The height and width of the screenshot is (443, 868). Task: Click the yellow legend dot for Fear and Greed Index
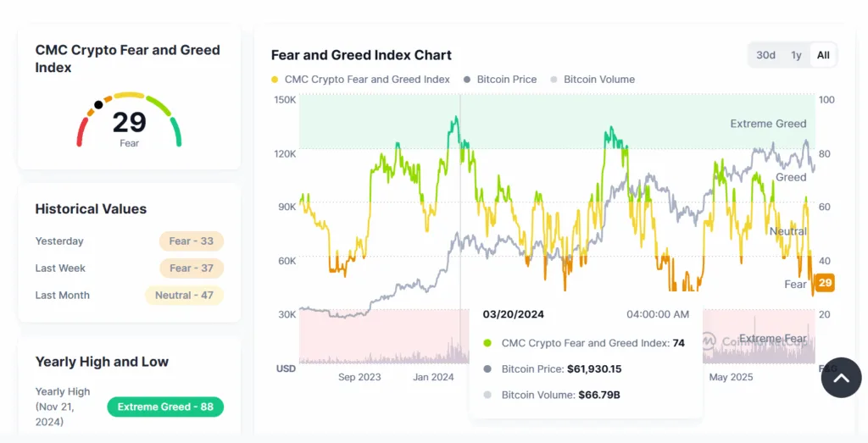point(275,80)
